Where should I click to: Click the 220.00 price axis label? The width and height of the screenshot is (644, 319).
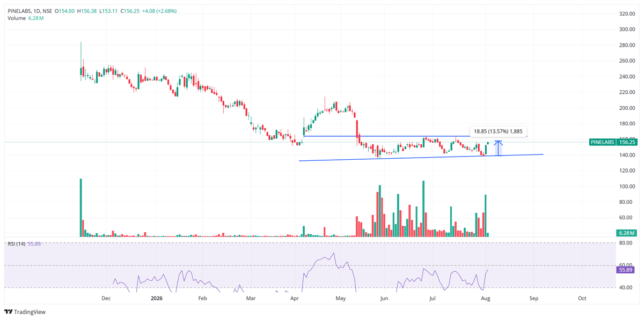pyautogui.click(x=626, y=92)
